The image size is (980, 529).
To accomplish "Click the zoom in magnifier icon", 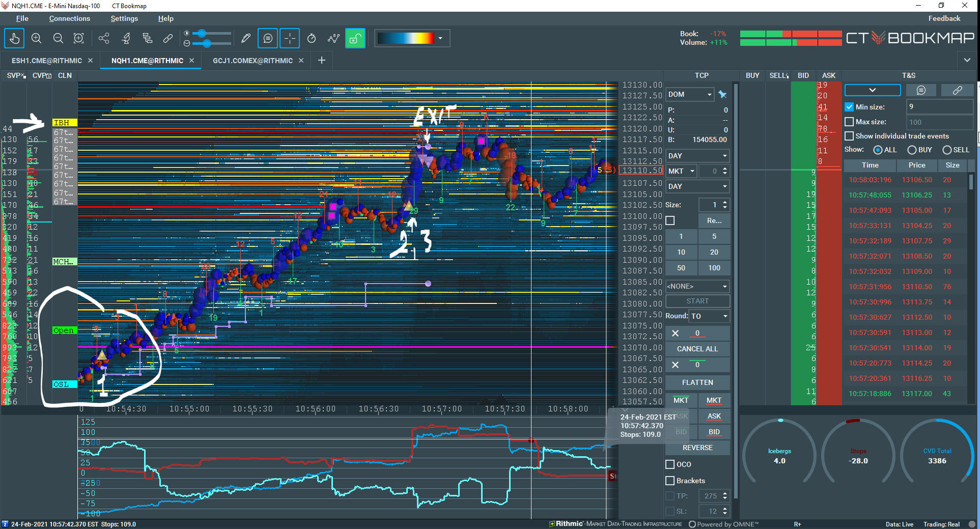I will tap(36, 38).
